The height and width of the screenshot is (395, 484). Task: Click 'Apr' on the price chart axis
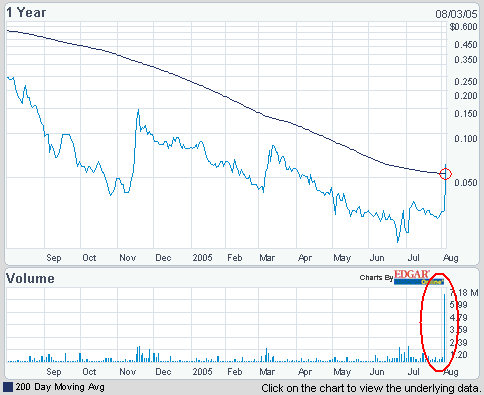pos(305,258)
